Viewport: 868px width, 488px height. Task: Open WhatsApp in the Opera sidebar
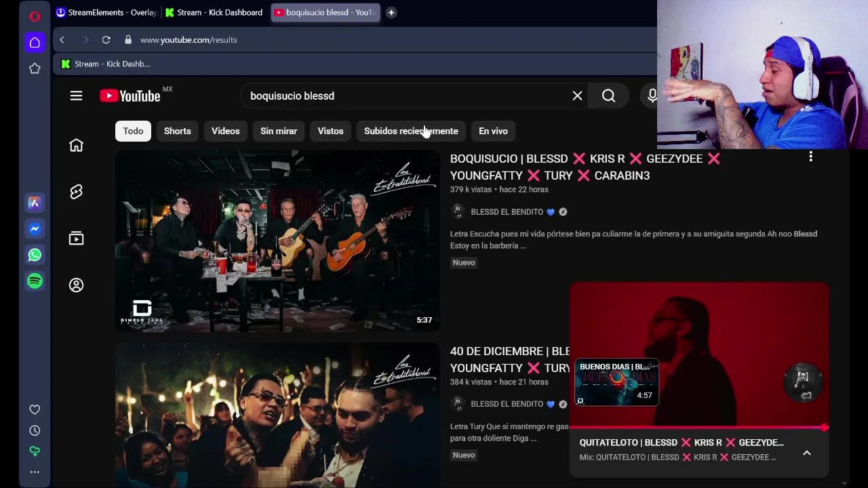pyautogui.click(x=35, y=255)
